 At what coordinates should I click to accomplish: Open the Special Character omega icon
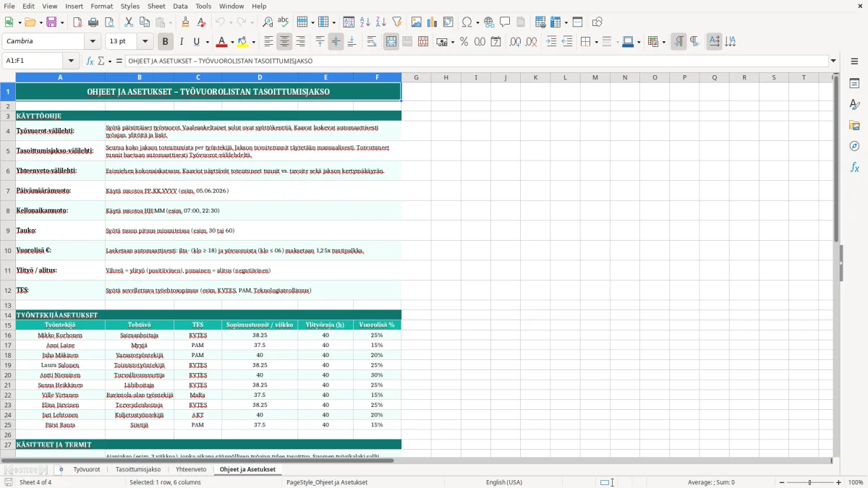pyautogui.click(x=466, y=22)
